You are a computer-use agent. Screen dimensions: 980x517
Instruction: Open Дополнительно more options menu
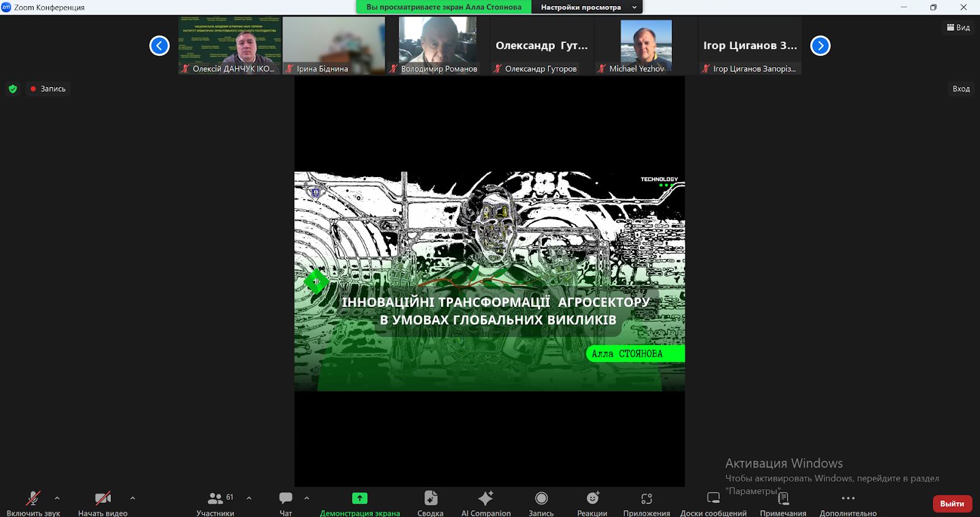pyautogui.click(x=848, y=504)
